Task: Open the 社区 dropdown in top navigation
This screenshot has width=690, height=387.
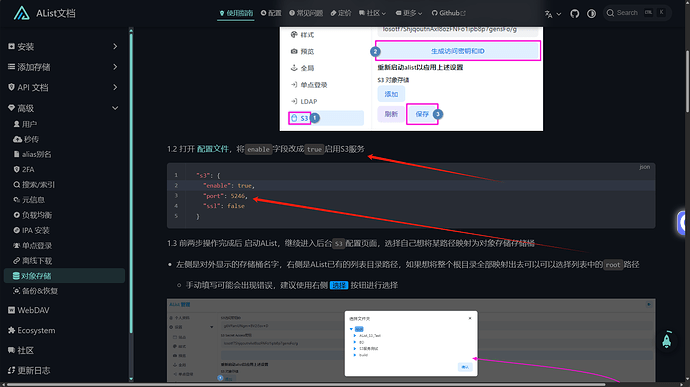Action: click(x=372, y=13)
